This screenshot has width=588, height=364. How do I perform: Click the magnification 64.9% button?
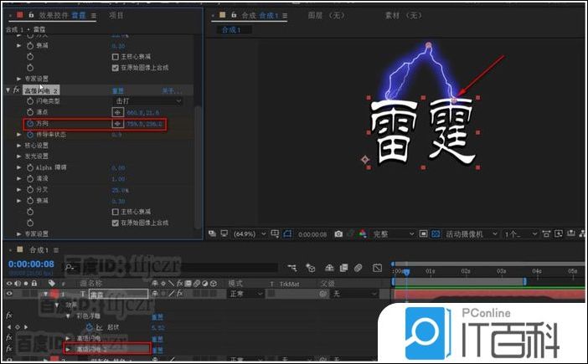click(x=245, y=234)
